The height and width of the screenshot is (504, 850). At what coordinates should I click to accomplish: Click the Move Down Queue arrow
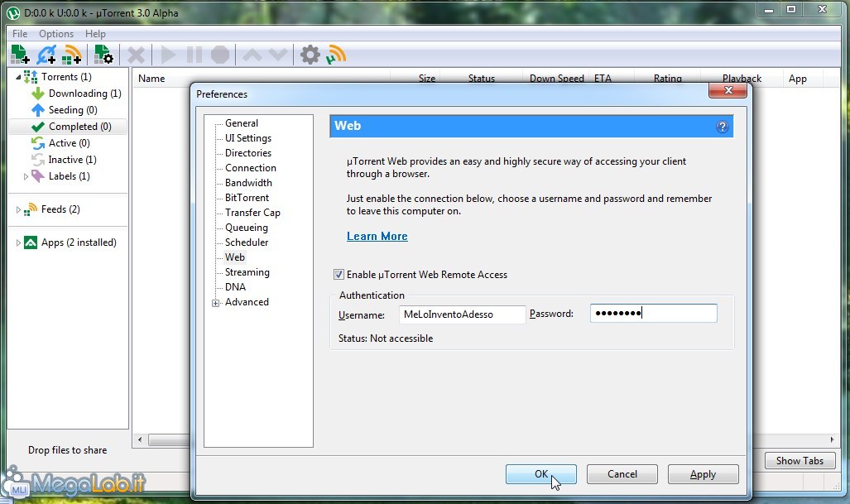click(278, 55)
